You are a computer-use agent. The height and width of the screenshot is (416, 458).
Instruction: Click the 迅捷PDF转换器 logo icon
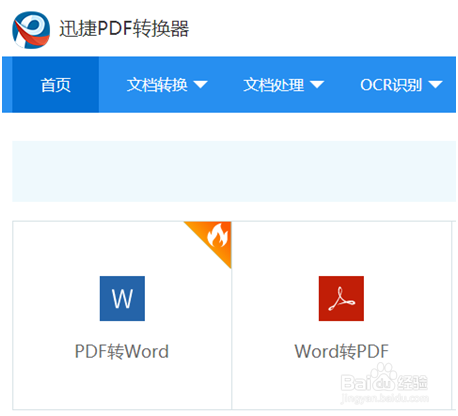click(x=31, y=30)
